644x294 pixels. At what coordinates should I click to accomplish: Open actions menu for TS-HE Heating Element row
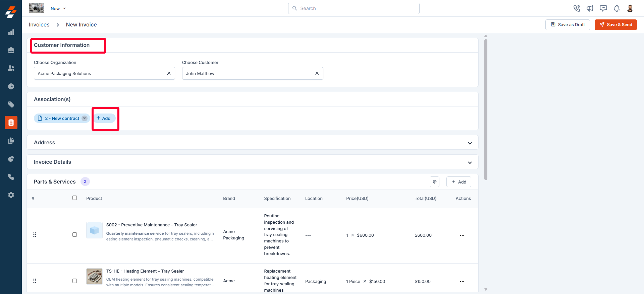[462, 281]
